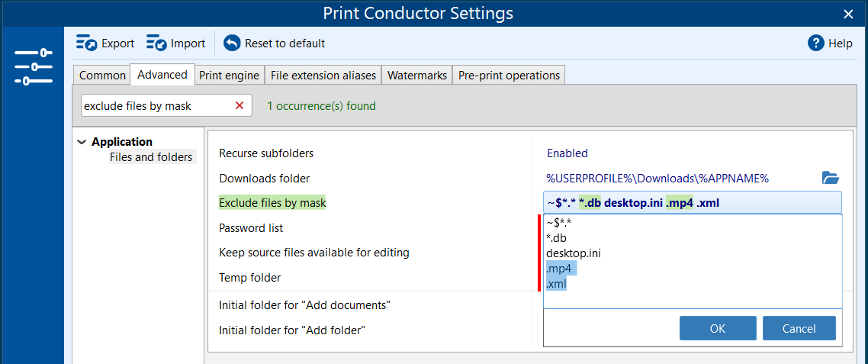Click the settings sliders icon in sidebar
Screen dimensions: 868x364
(x=33, y=66)
